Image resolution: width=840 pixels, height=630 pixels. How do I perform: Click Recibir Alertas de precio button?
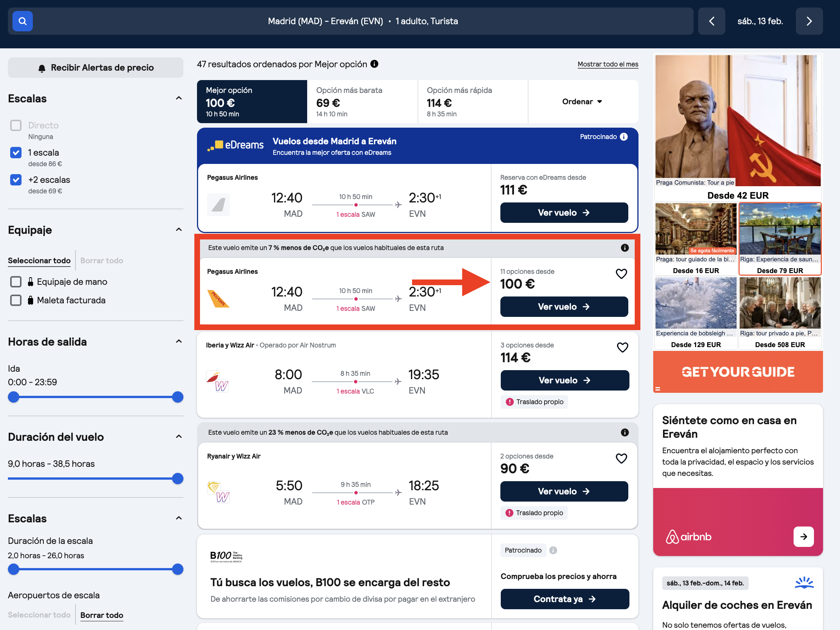point(96,68)
